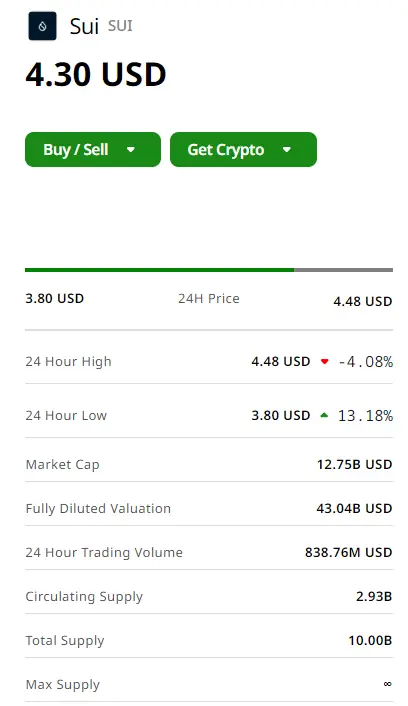Expand the Get Crypto dropdown arrow

click(287, 149)
